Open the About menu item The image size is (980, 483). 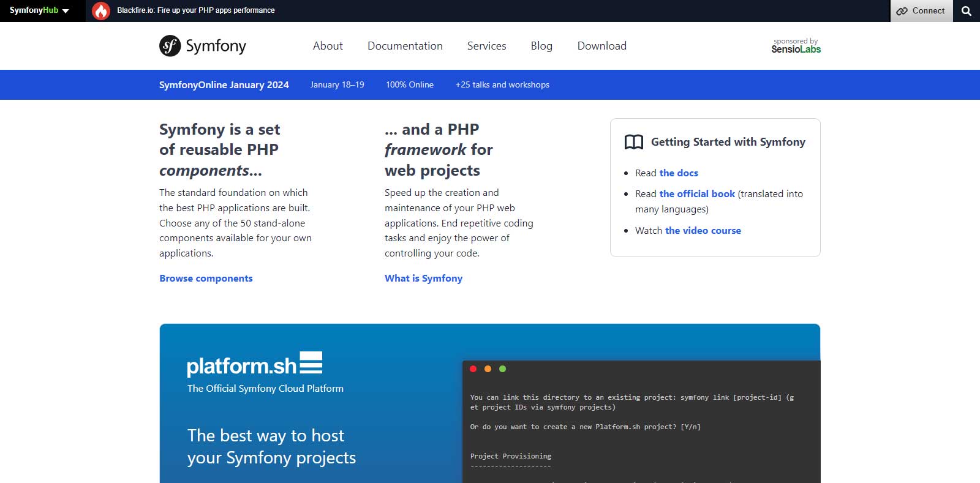pos(328,46)
